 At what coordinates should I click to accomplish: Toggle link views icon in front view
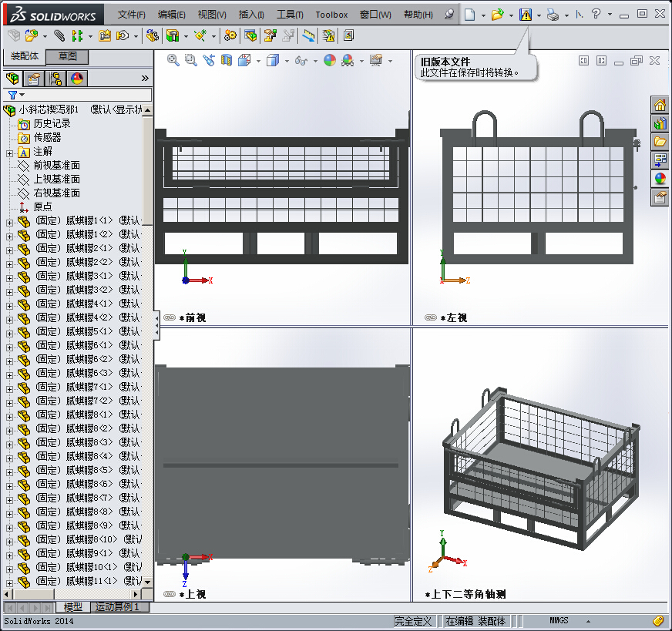[x=170, y=317]
